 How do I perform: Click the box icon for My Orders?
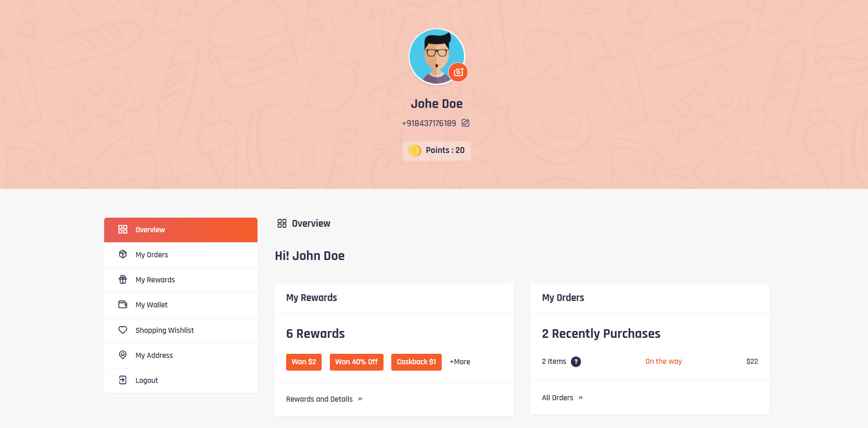tap(123, 255)
